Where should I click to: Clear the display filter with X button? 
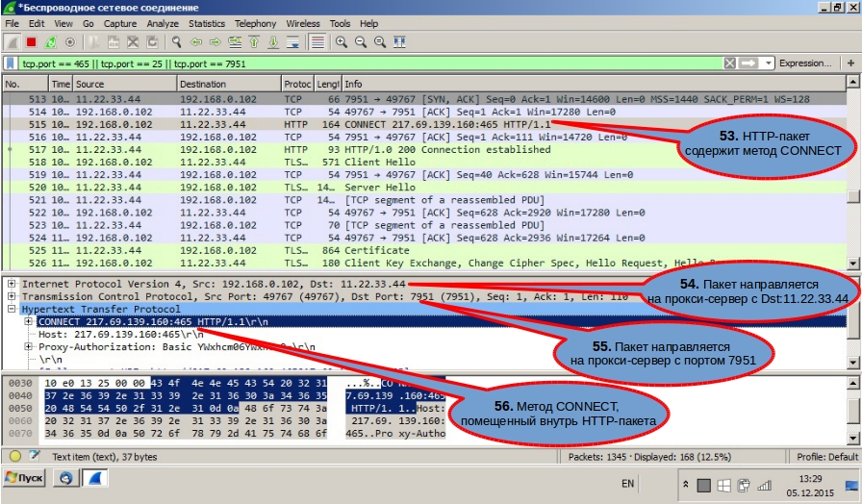pyautogui.click(x=729, y=63)
